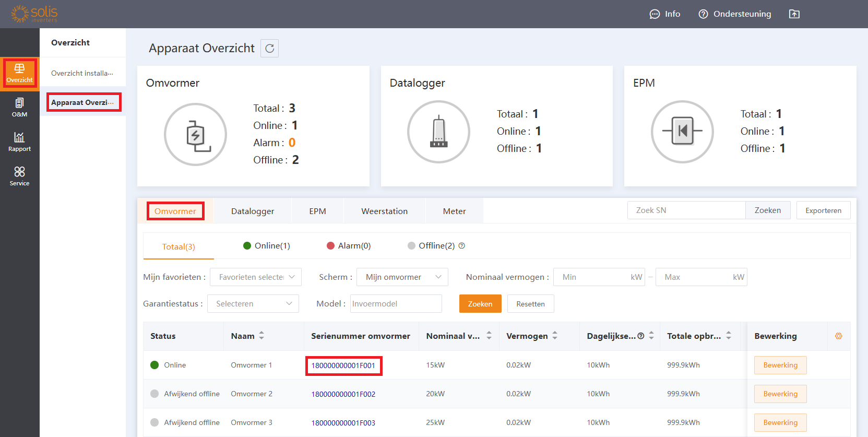Click the EPM summary icon
Image resolution: width=868 pixels, height=437 pixels.
click(682, 132)
